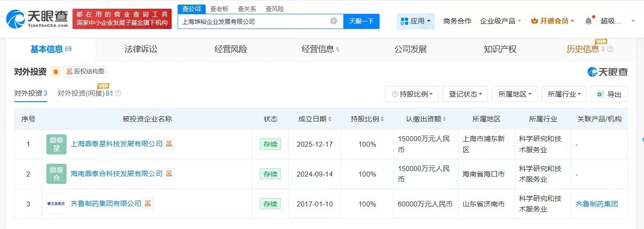Open equity chart icon for 上海鼎泰星科技发展有限公司
This screenshot has width=644, height=229.
pyautogui.click(x=169, y=144)
